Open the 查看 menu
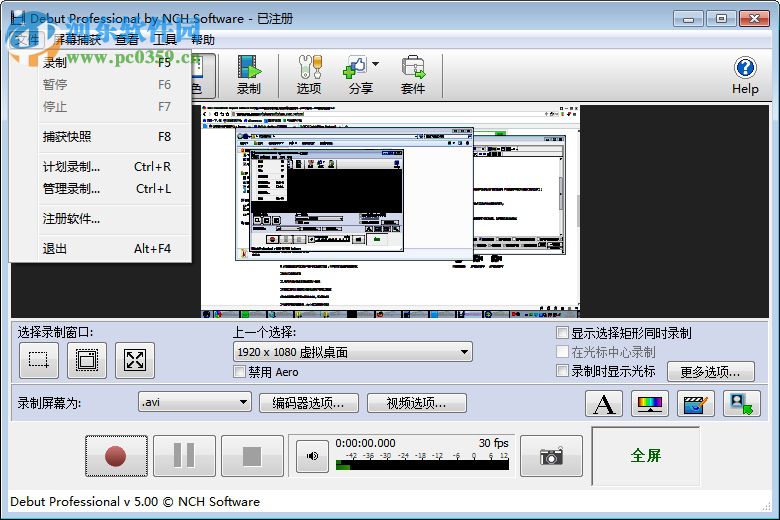The height and width of the screenshot is (520, 780). coord(127,39)
